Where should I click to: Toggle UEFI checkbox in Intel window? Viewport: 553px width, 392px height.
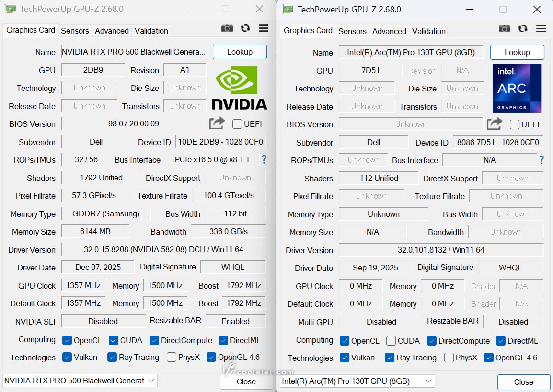515,124
